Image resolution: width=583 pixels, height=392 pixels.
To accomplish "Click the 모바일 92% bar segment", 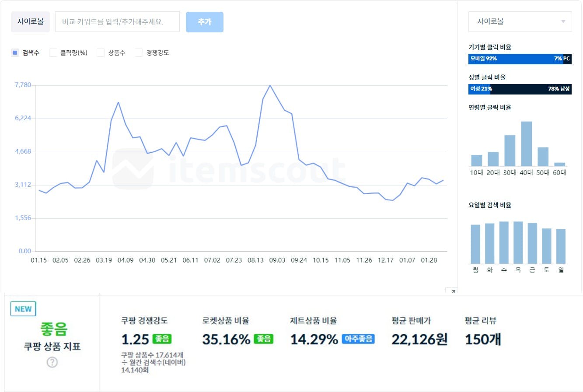I will point(516,59).
